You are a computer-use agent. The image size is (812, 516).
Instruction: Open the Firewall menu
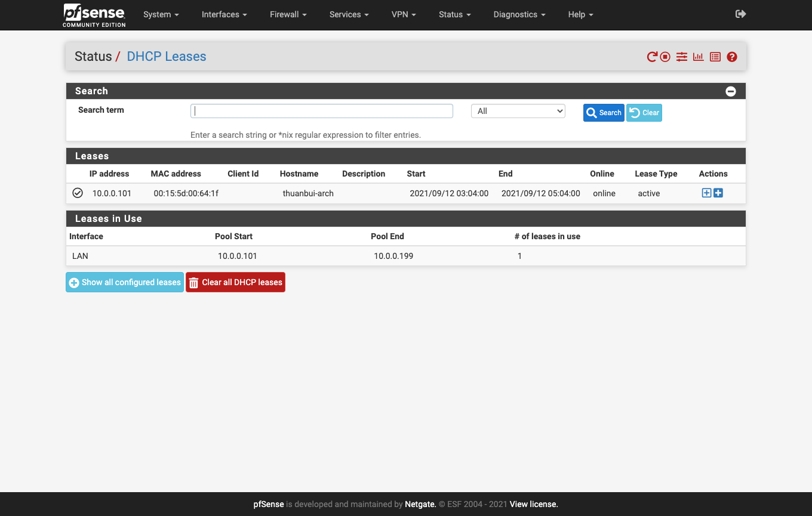point(288,14)
